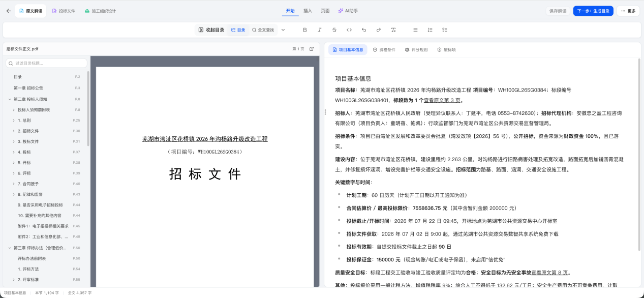Open the 开始 menu tab

(x=290, y=11)
